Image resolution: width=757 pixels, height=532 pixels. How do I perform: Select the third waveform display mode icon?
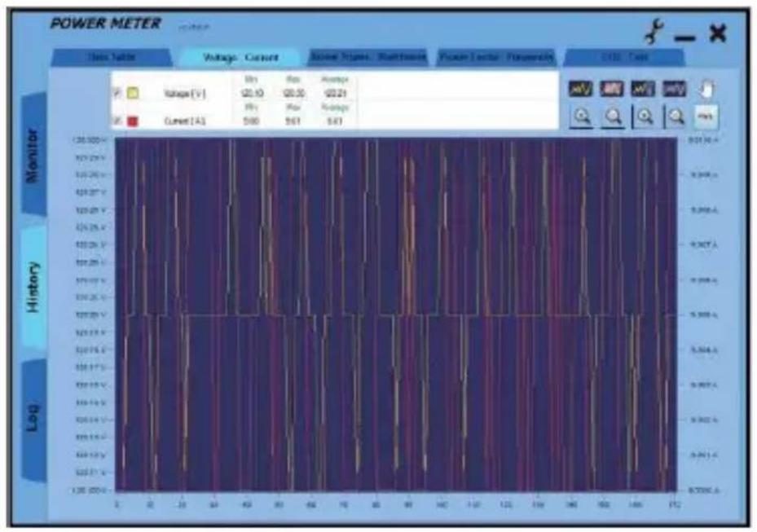[643, 89]
